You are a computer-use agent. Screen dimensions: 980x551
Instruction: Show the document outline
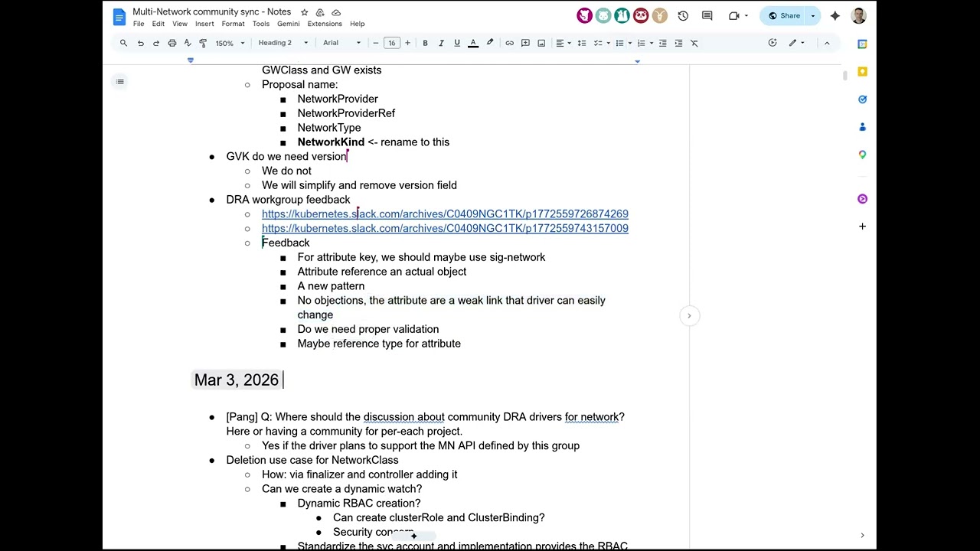pyautogui.click(x=119, y=81)
